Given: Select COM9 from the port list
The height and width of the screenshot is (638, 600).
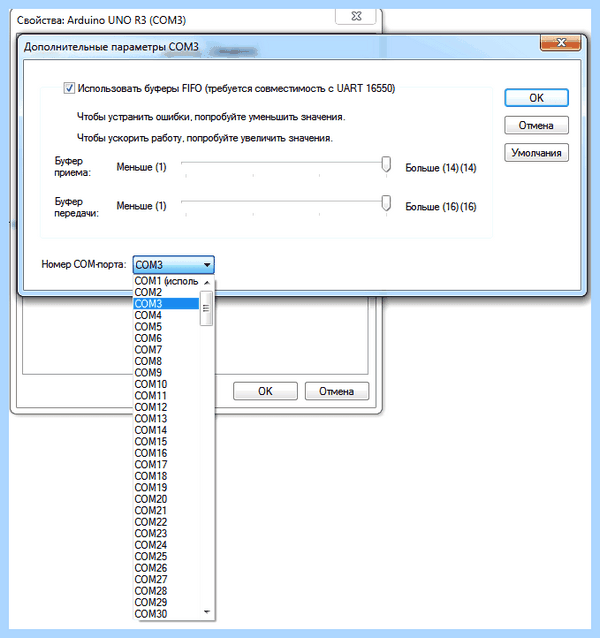Looking at the screenshot, I should tap(166, 372).
